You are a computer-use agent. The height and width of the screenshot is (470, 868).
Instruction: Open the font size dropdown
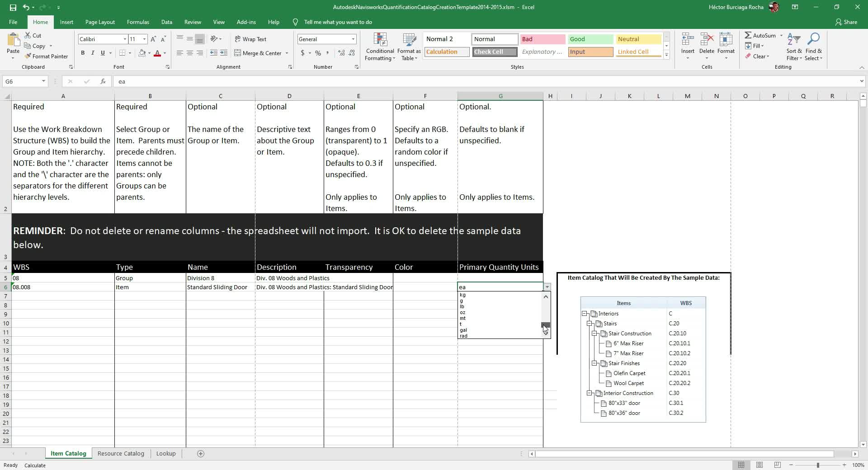coord(144,39)
